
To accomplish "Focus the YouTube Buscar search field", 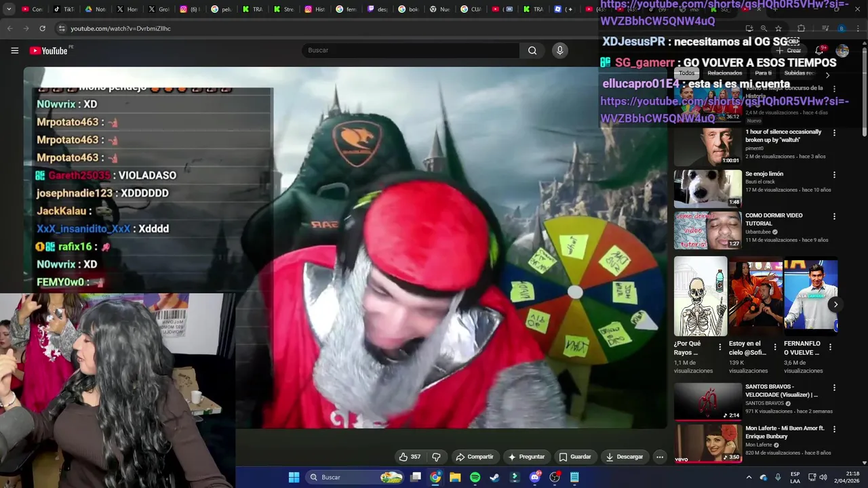I will coord(411,50).
